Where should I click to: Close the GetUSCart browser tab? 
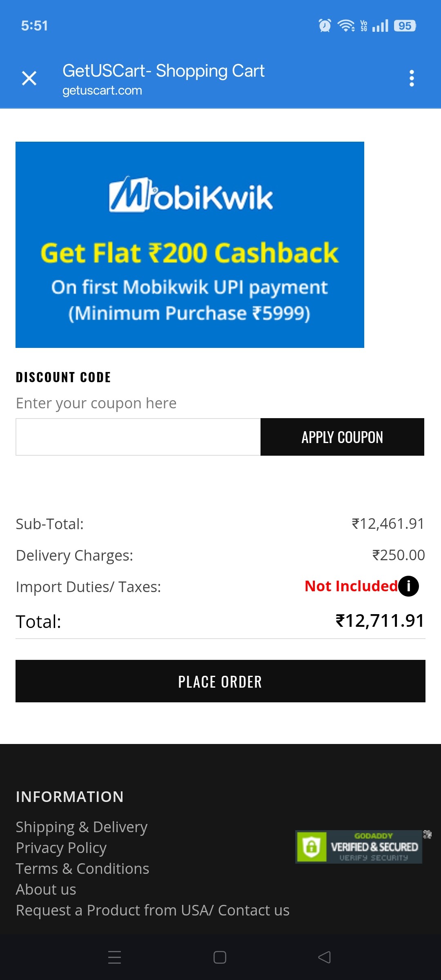(29, 78)
